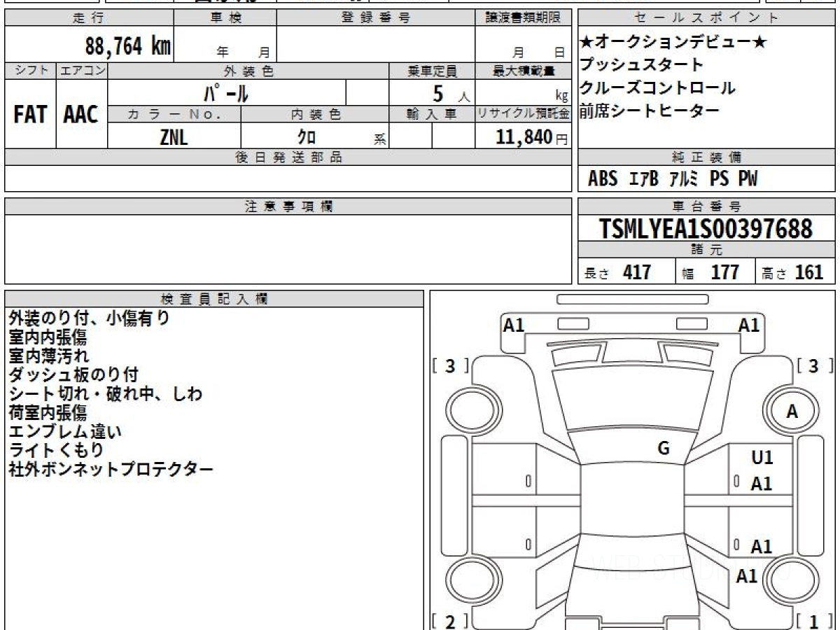
Task: Select the 幅 177 dimension
Action: coord(711,272)
